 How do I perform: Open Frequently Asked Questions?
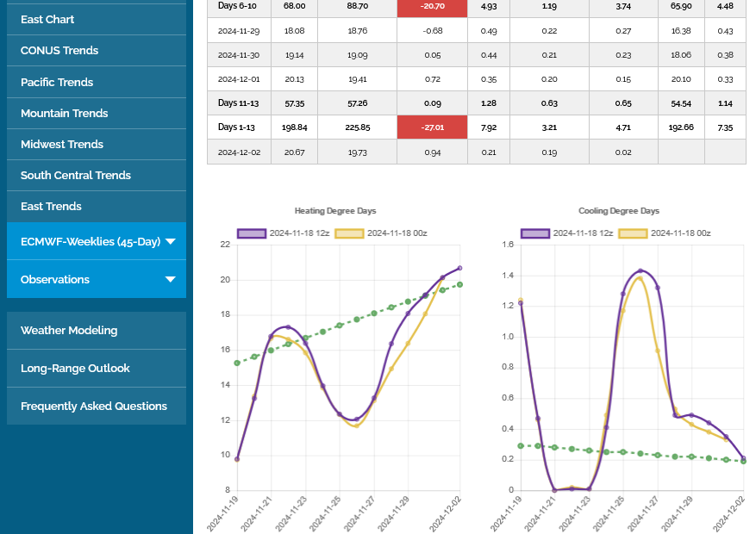(94, 407)
